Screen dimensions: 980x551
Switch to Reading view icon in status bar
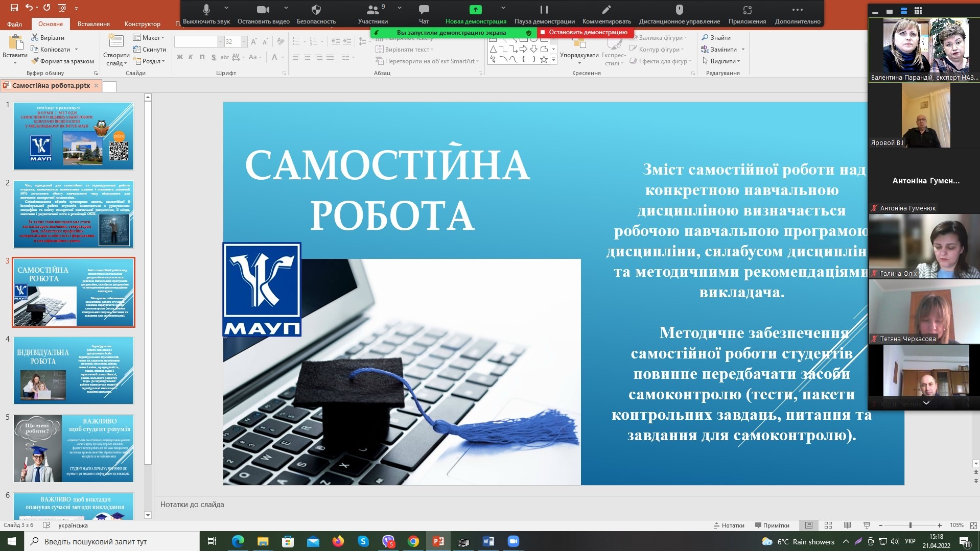tap(847, 525)
